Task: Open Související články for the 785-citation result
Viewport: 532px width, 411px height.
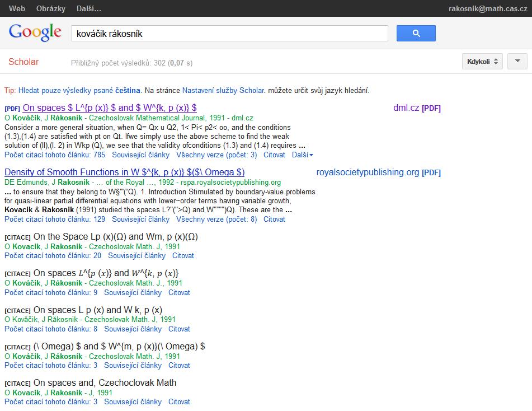Action: point(140,155)
